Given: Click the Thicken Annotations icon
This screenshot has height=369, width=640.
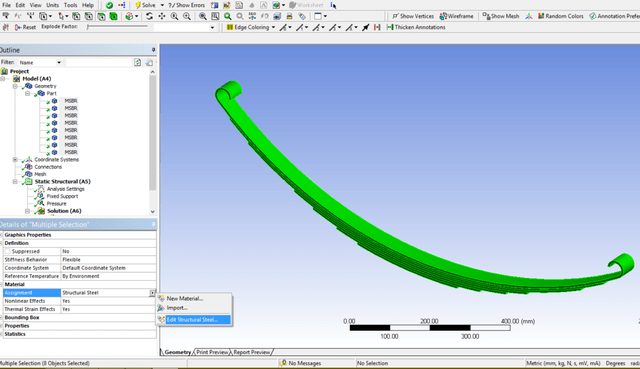Looking at the screenshot, I should pos(389,27).
